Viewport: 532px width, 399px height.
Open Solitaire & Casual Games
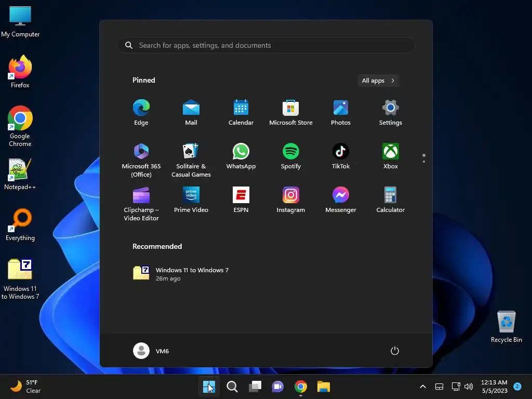pyautogui.click(x=191, y=160)
